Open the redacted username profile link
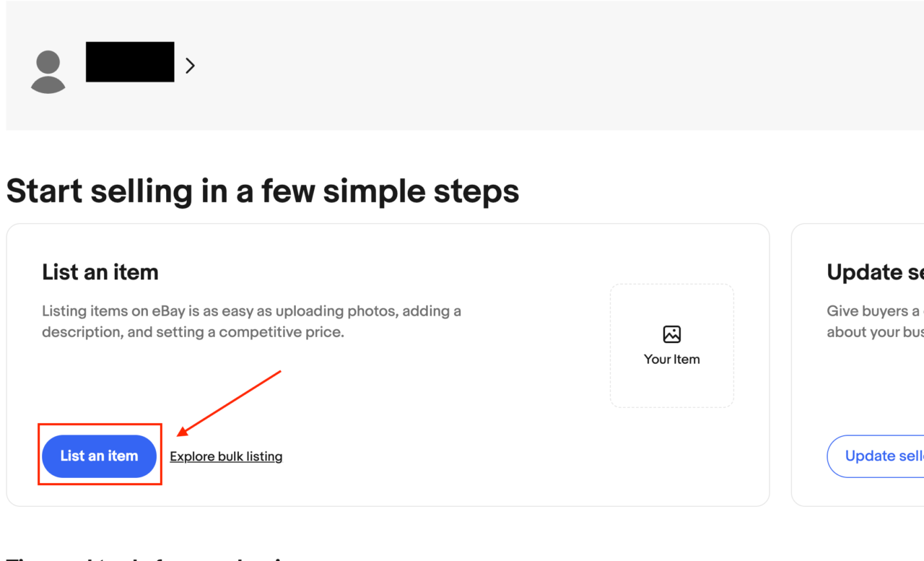This screenshot has height=561, width=924. coord(130,62)
